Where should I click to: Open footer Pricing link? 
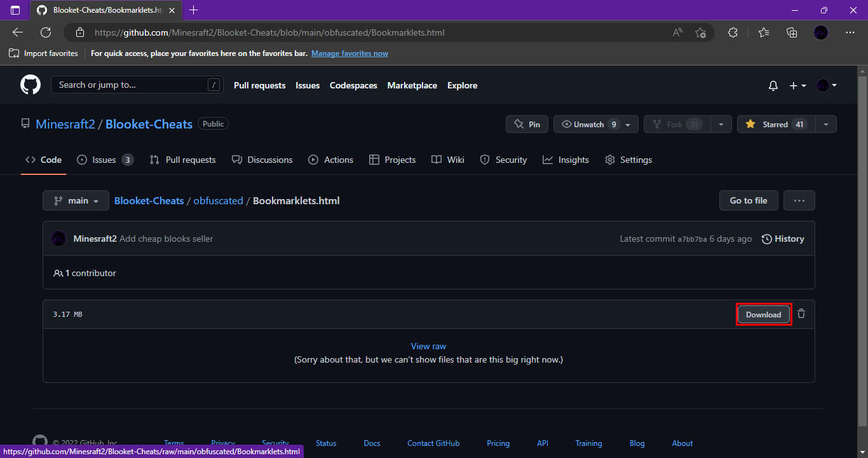[498, 443]
